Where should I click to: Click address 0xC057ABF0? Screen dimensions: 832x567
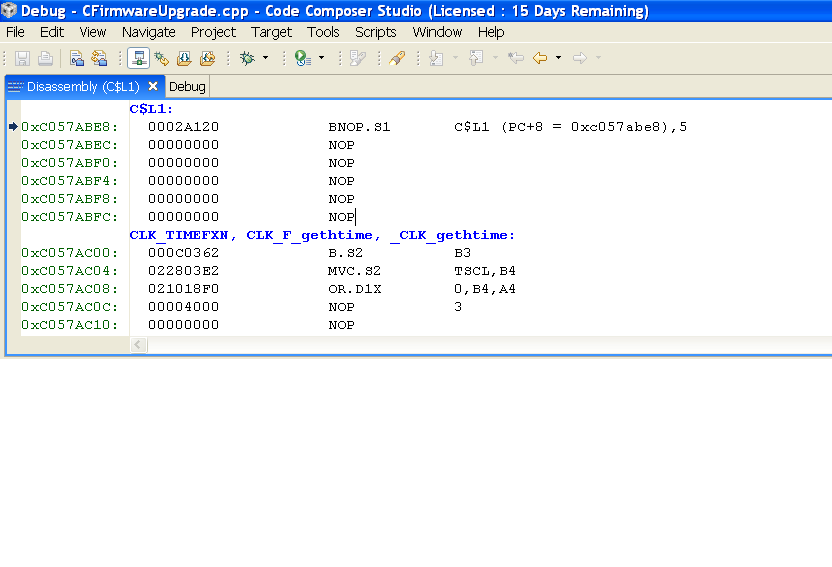(x=70, y=163)
